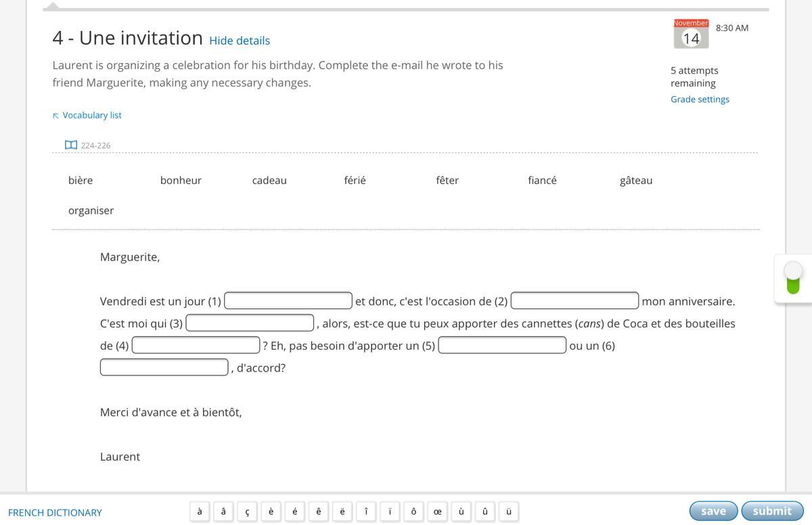Toggle the green side panel switch

click(793, 278)
